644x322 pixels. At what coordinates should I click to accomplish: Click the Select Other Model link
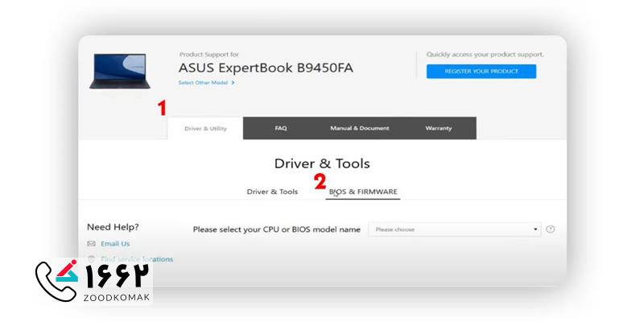pyautogui.click(x=206, y=83)
